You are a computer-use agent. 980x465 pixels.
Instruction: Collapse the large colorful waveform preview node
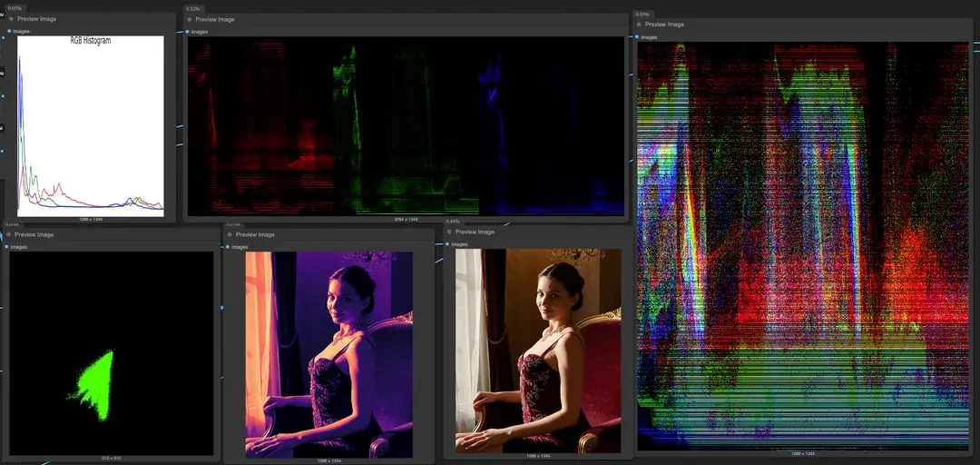pyautogui.click(x=639, y=25)
